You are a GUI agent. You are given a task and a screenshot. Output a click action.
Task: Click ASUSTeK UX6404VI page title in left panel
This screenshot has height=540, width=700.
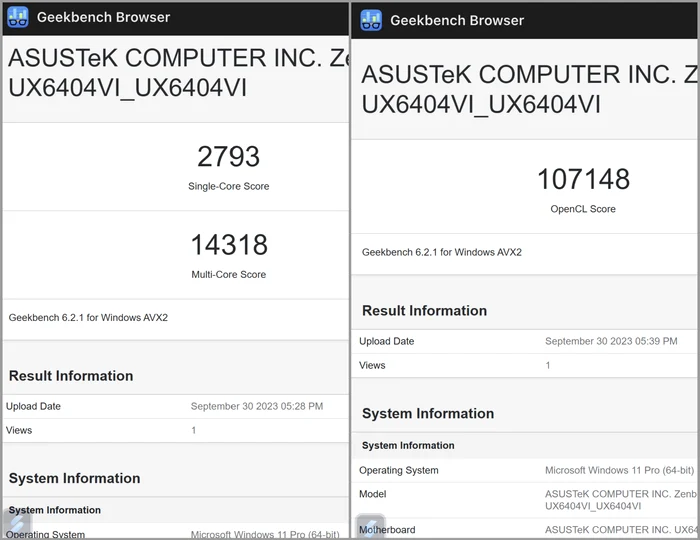tap(178, 72)
